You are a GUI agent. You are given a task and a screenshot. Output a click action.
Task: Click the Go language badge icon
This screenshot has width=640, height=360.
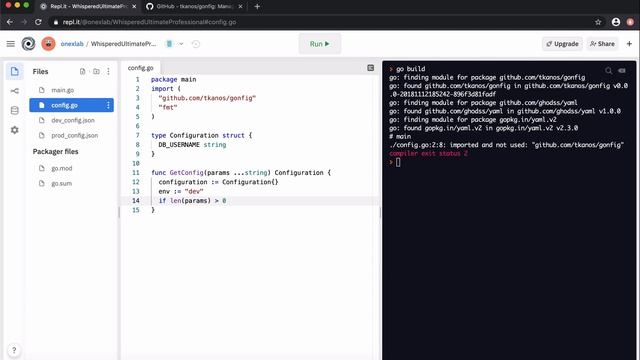pyautogui.click(x=169, y=44)
